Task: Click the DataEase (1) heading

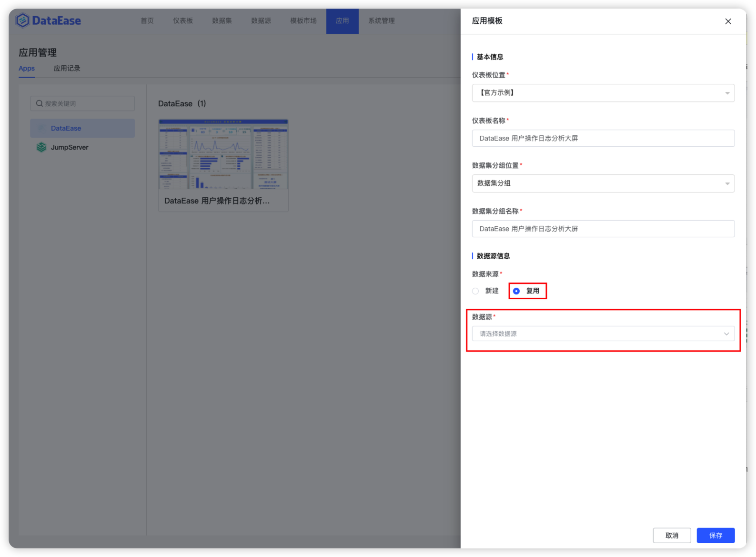Action: (x=182, y=103)
